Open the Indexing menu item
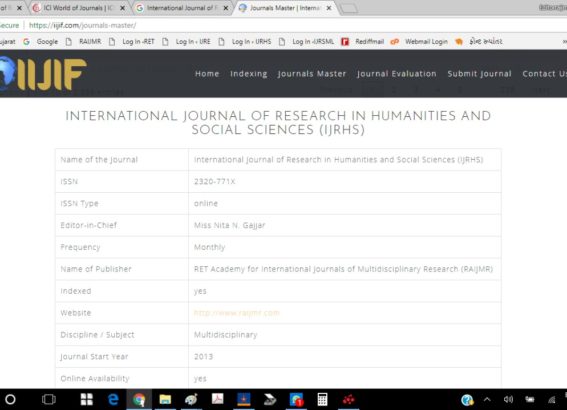Screen dimensions: 567x410 point(249,74)
